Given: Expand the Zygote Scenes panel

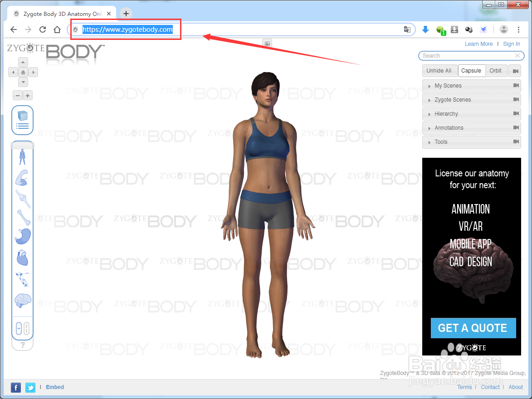Looking at the screenshot, I should click(x=472, y=100).
